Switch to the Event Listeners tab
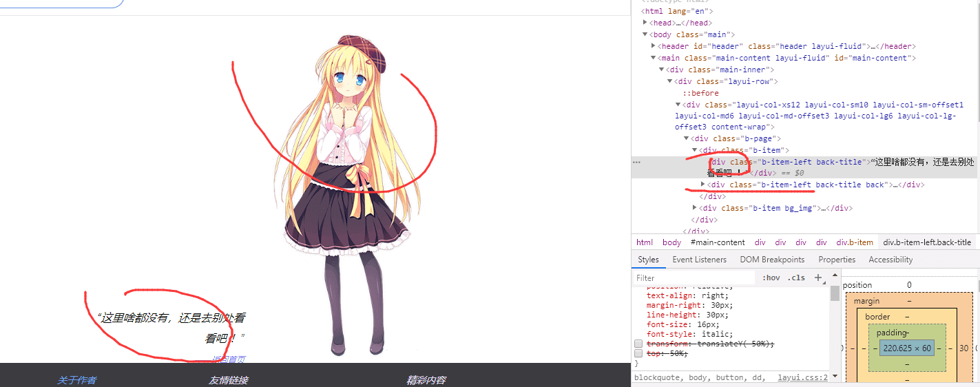Image resolution: width=980 pixels, height=387 pixels. click(699, 260)
